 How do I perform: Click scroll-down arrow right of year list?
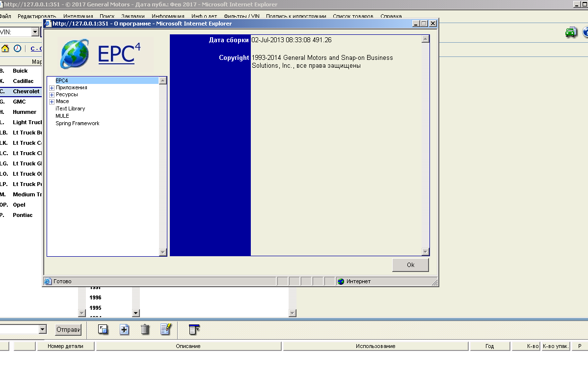click(136, 313)
